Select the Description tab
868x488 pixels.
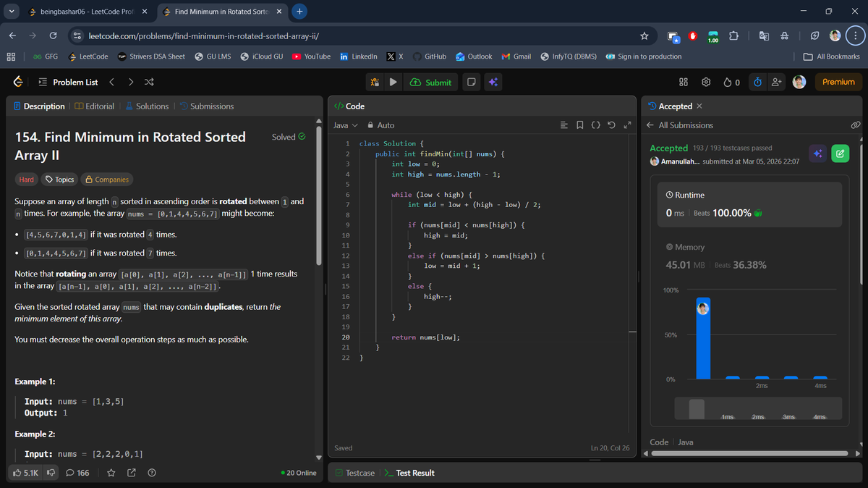[x=39, y=106]
